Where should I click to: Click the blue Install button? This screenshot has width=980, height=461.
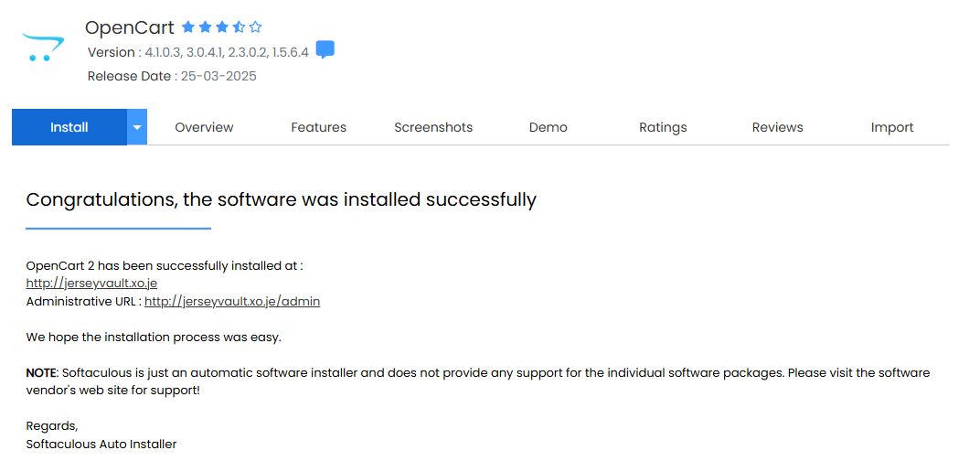[69, 127]
